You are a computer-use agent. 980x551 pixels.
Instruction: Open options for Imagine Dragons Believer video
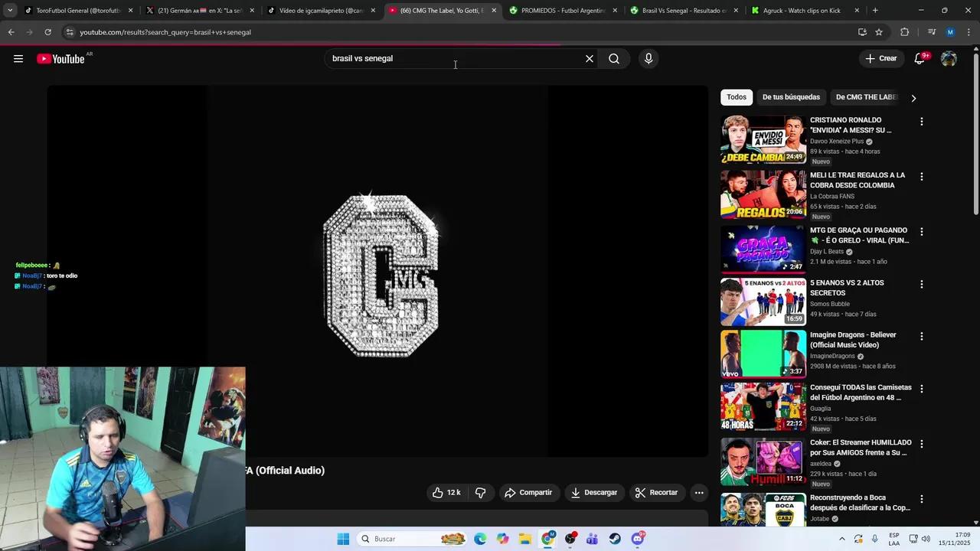922,336
